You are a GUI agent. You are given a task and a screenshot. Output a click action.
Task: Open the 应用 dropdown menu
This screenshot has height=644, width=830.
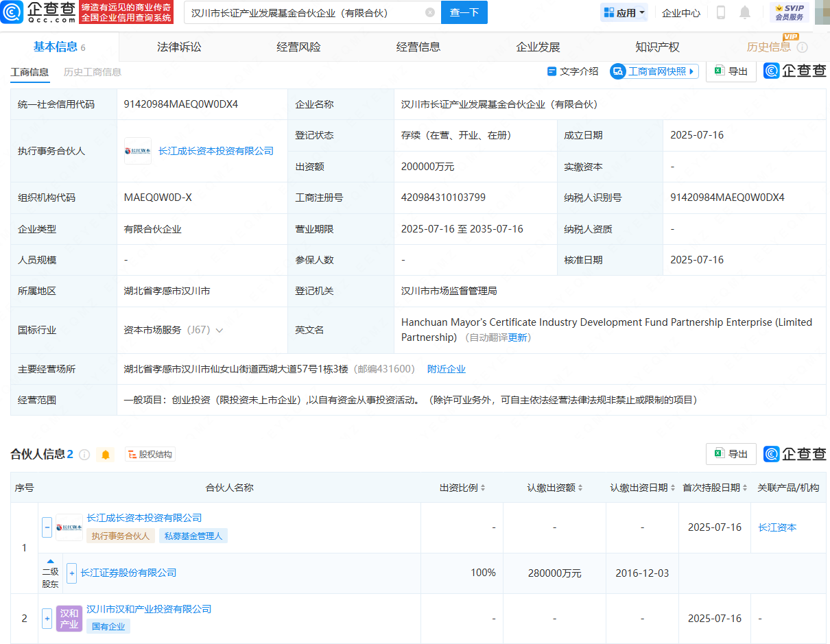[624, 12]
